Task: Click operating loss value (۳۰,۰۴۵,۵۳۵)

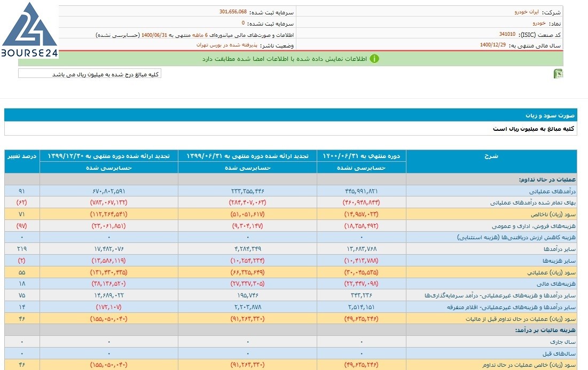Action: [361, 272]
